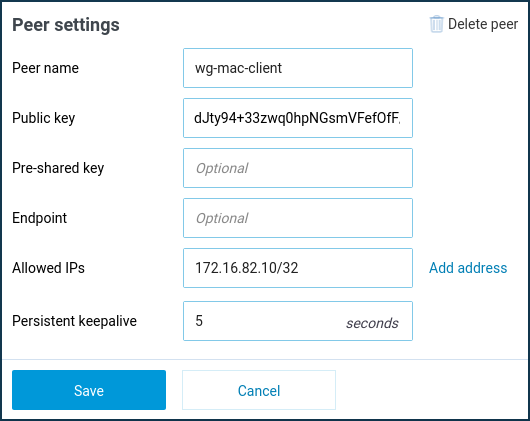Click the Peer settings heading
Viewport: 530px width, 421px height.
tap(66, 25)
